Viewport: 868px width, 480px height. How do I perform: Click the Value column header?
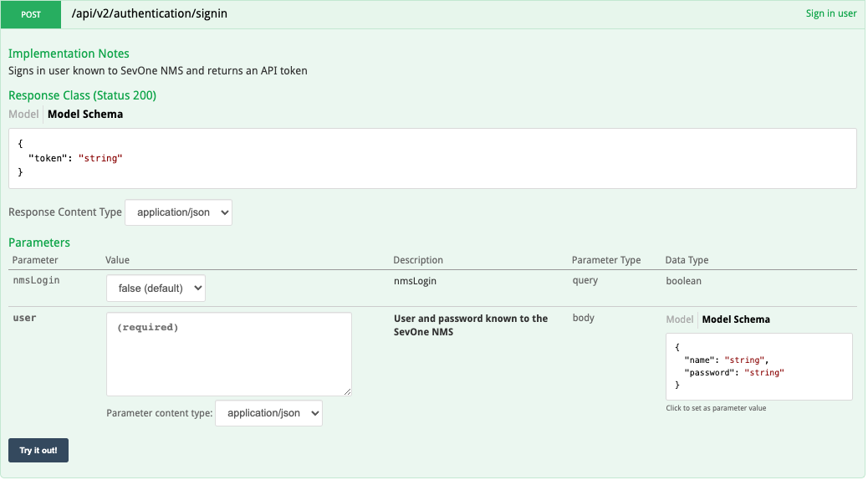[117, 260]
